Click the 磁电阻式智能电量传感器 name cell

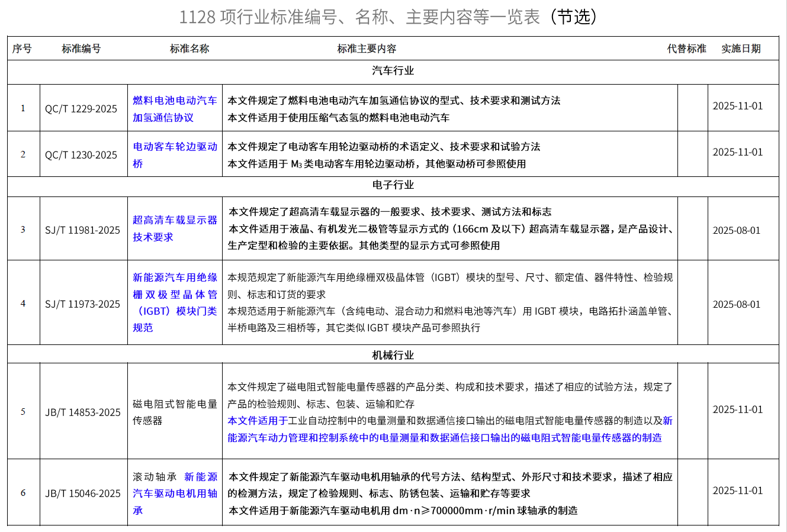175,412
